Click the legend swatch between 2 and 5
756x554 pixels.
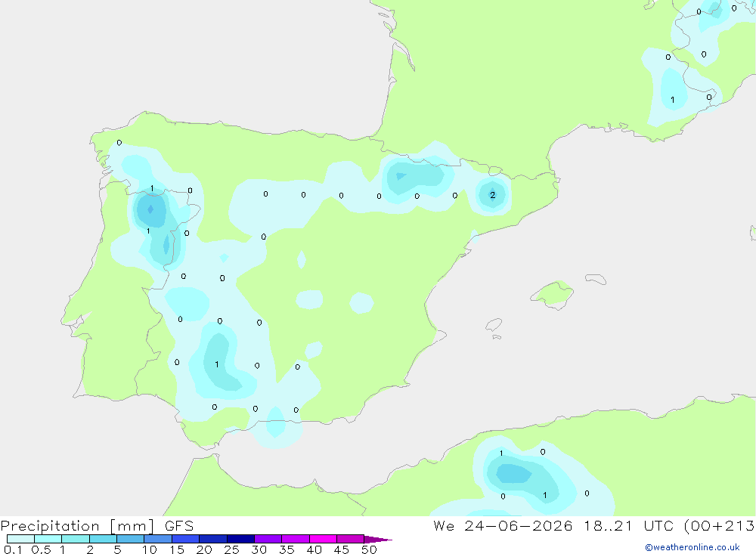pos(103,539)
